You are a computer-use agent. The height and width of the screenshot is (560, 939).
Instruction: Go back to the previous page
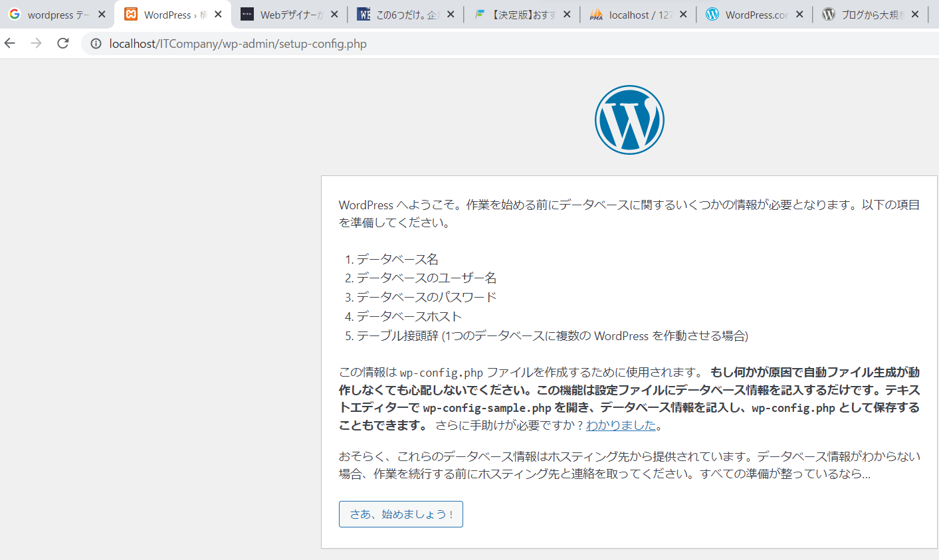click(x=10, y=43)
